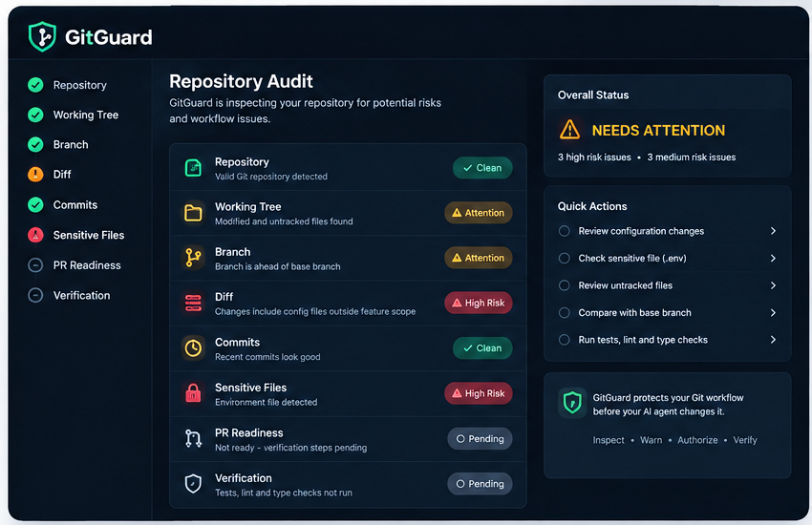Screen dimensions: 812x525
Task: Expand the Review untracked files chevron
Action: click(773, 285)
